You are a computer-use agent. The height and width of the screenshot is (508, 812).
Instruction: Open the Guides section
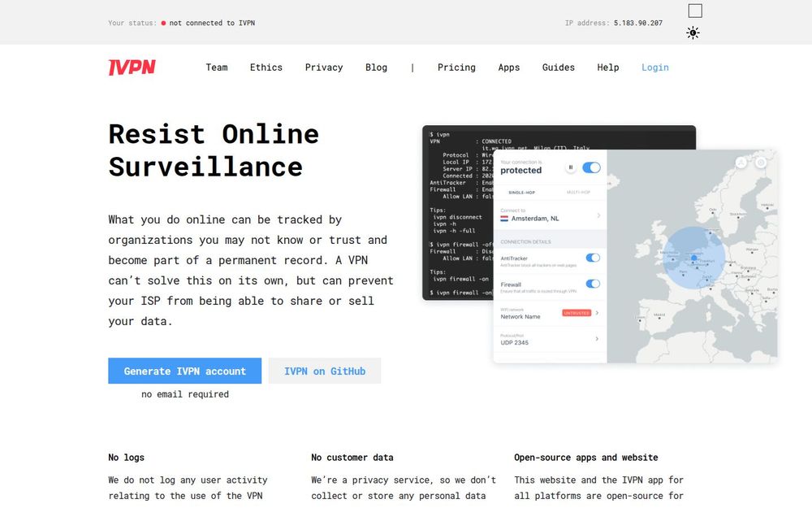click(559, 67)
